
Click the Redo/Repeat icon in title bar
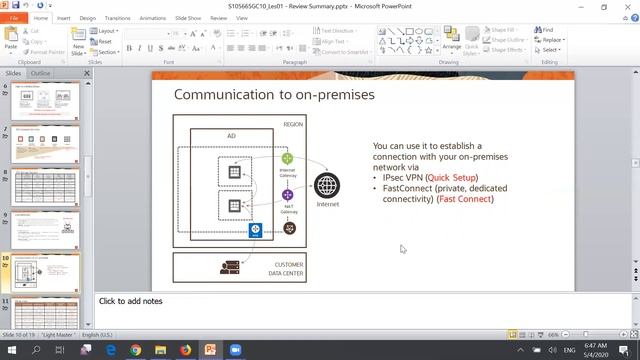pos(40,5)
